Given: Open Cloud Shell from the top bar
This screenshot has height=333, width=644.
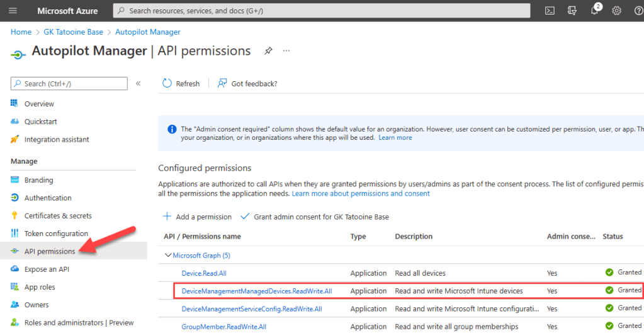Looking at the screenshot, I should coord(550,11).
